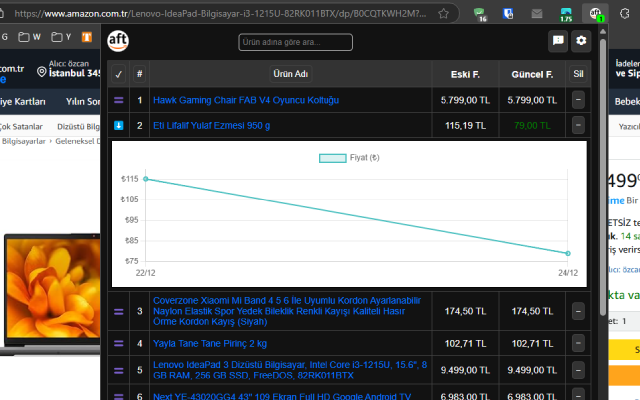Click the 79,00 TL current price
The height and width of the screenshot is (400, 640).
click(532, 125)
